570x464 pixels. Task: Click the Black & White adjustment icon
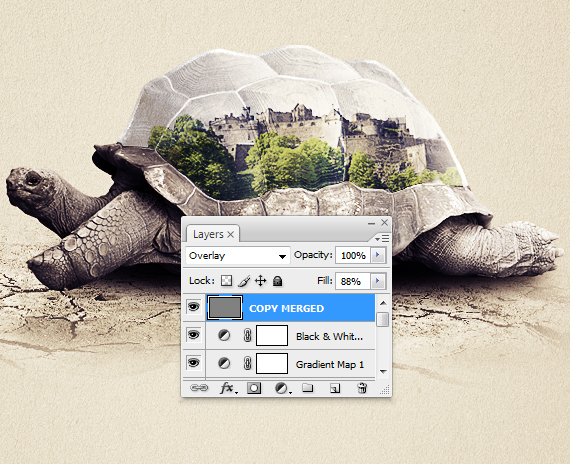click(x=224, y=335)
